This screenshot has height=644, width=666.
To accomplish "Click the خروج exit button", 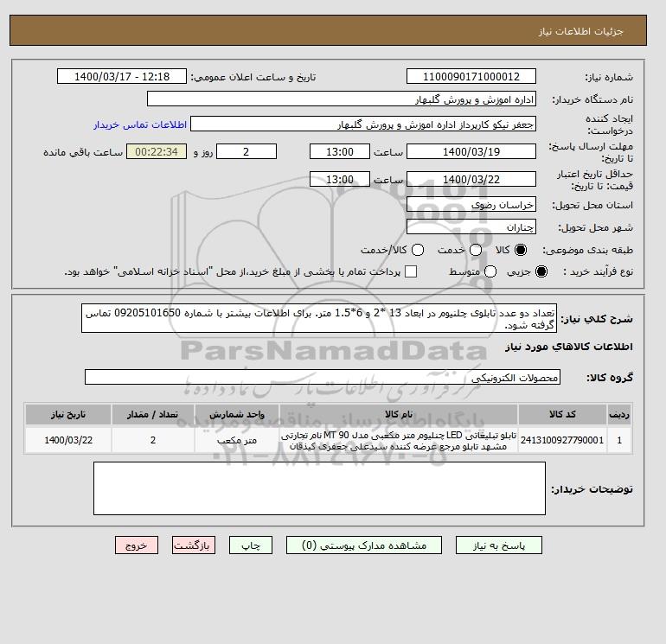I will pos(137,545).
